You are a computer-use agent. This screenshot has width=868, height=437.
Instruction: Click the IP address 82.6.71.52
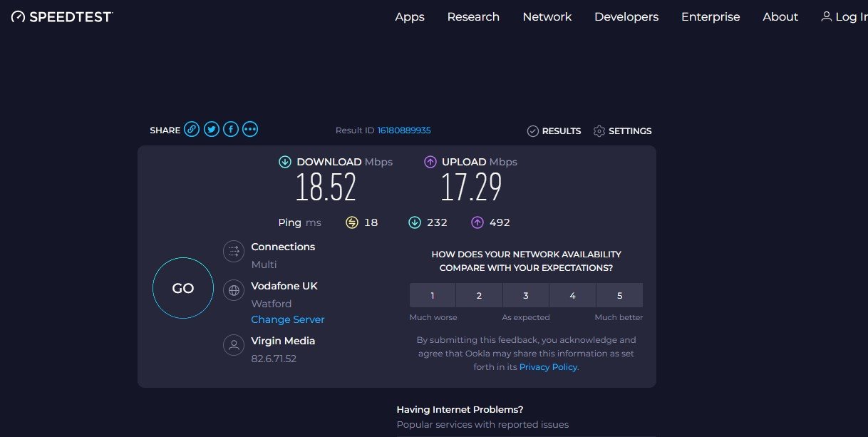(x=274, y=359)
